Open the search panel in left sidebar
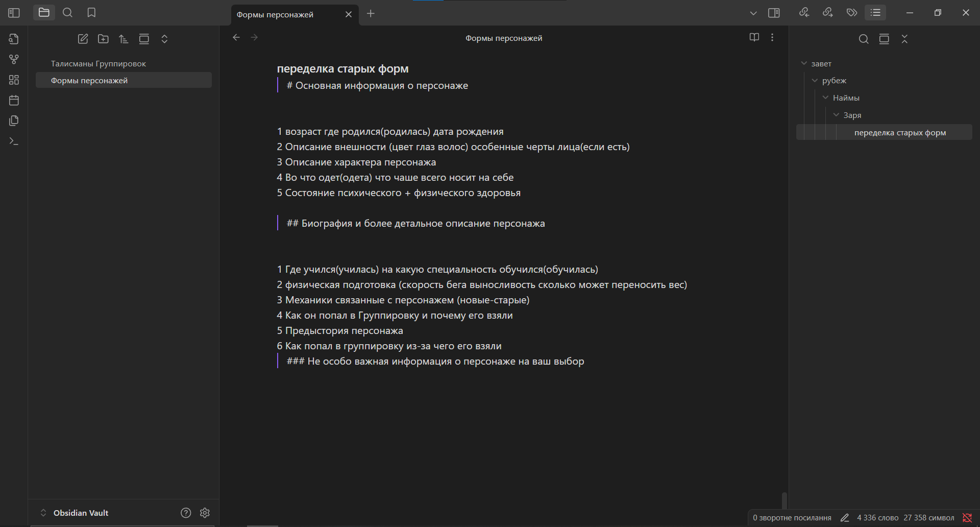Image resolution: width=980 pixels, height=527 pixels. [x=67, y=13]
